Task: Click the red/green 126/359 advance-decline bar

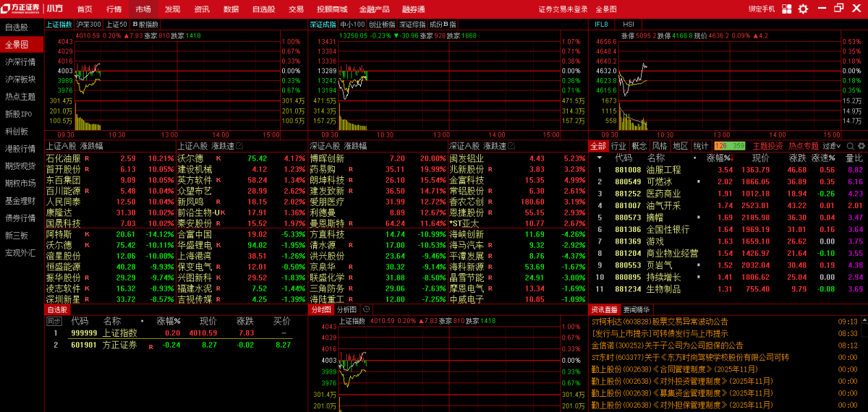Action: 729,145
